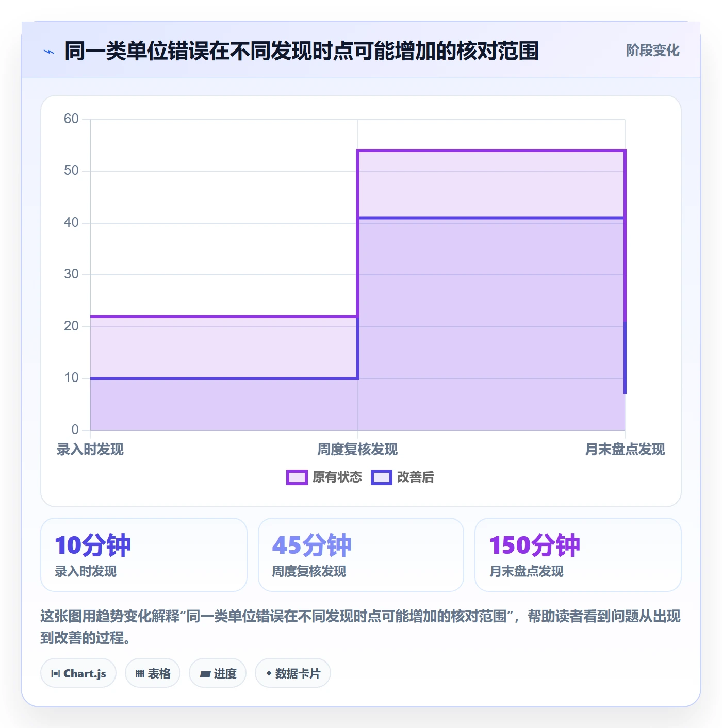
Task: Select the 表格 tag chip
Action: (153, 673)
